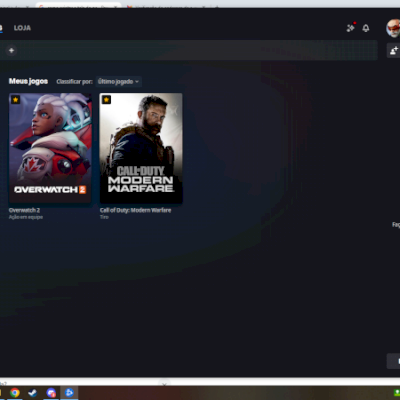Image resolution: width=400 pixels, height=400 pixels.
Task: Open Google Chrome from the taskbar
Action: click(14, 393)
